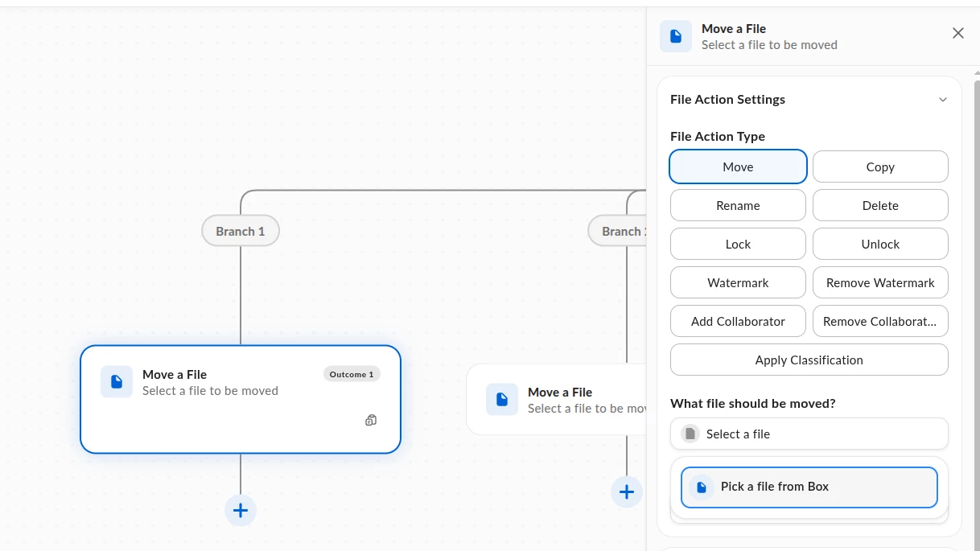Select the Copy file action type
This screenshot has width=980, height=551.
(x=880, y=167)
